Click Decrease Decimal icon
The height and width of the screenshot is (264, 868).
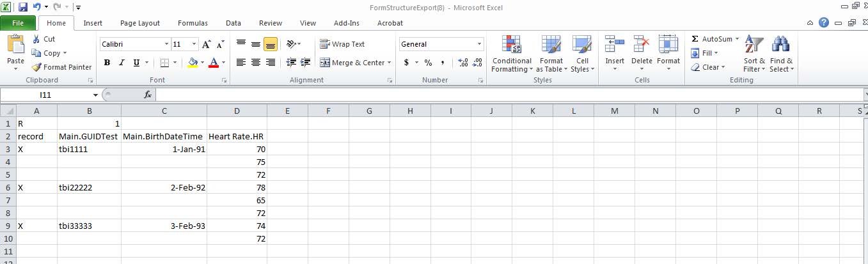[x=477, y=63]
